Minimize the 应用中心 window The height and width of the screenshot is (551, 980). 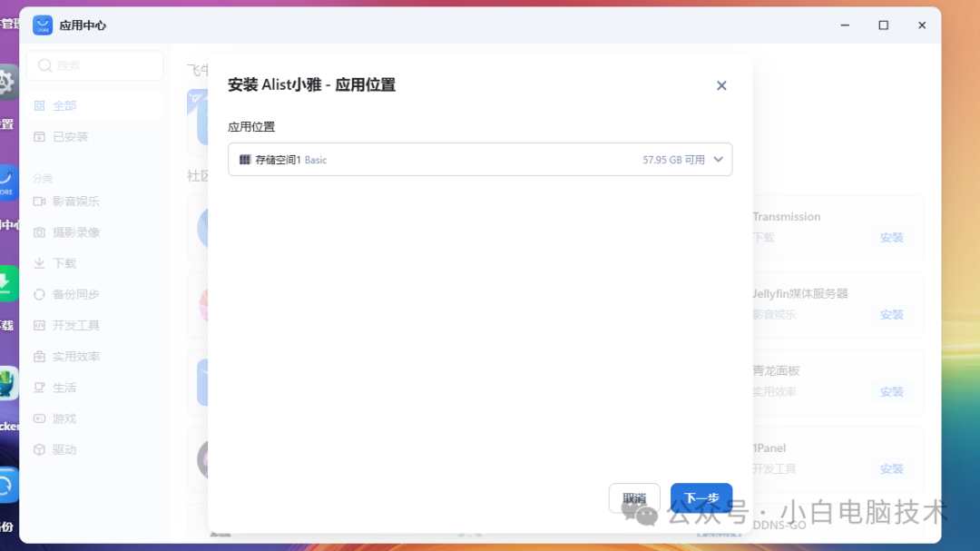coord(845,25)
